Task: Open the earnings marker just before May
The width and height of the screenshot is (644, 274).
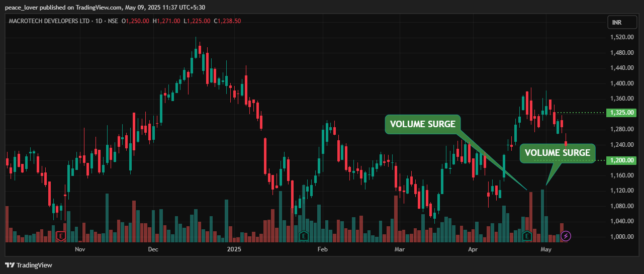Action: point(527,235)
